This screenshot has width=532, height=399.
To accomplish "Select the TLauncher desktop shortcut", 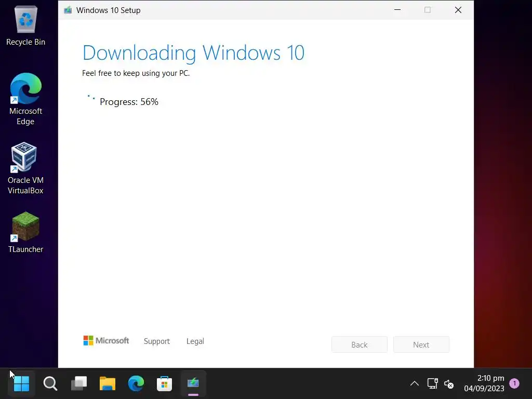I will click(25, 232).
